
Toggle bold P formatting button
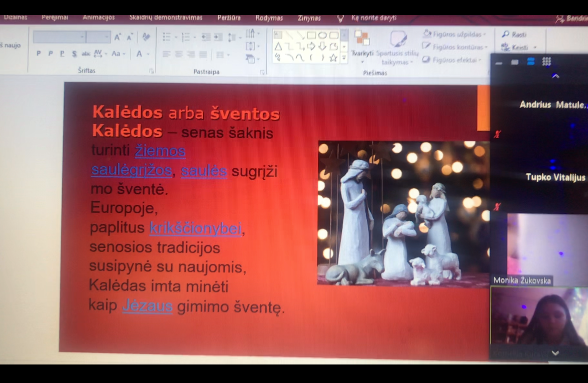tap(39, 54)
